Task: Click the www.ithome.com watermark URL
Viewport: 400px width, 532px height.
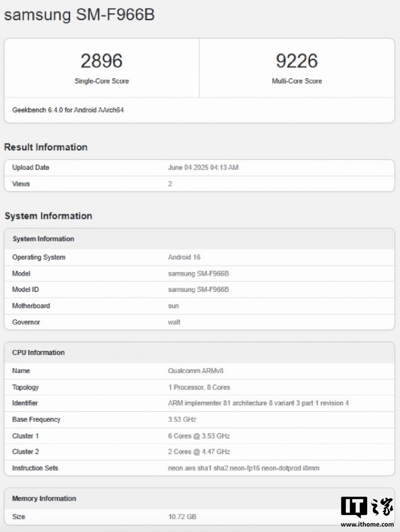Action: point(367,524)
